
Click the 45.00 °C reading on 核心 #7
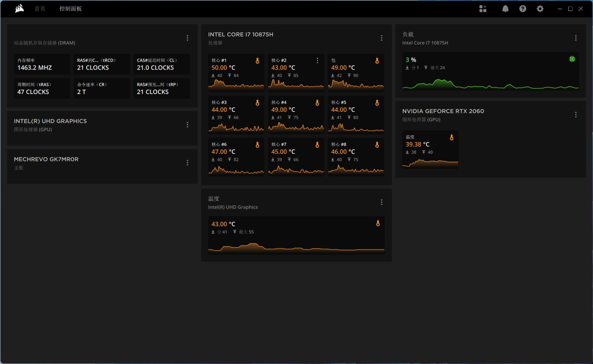283,152
